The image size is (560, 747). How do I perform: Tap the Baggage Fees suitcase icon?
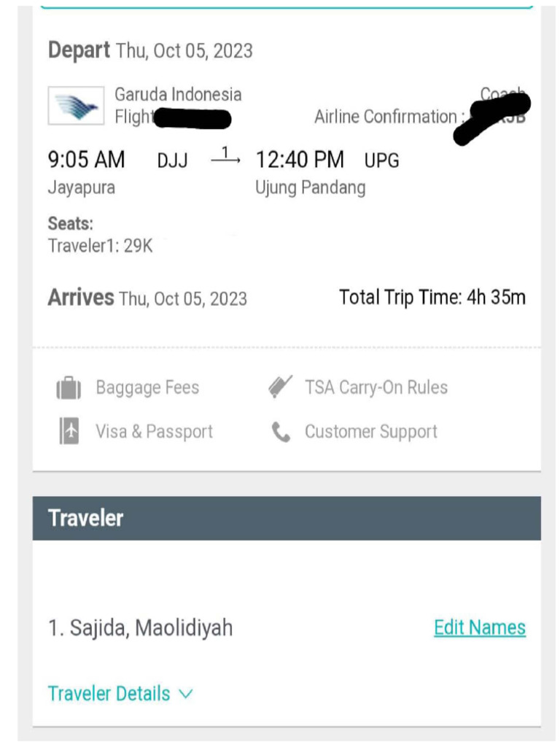tap(69, 388)
